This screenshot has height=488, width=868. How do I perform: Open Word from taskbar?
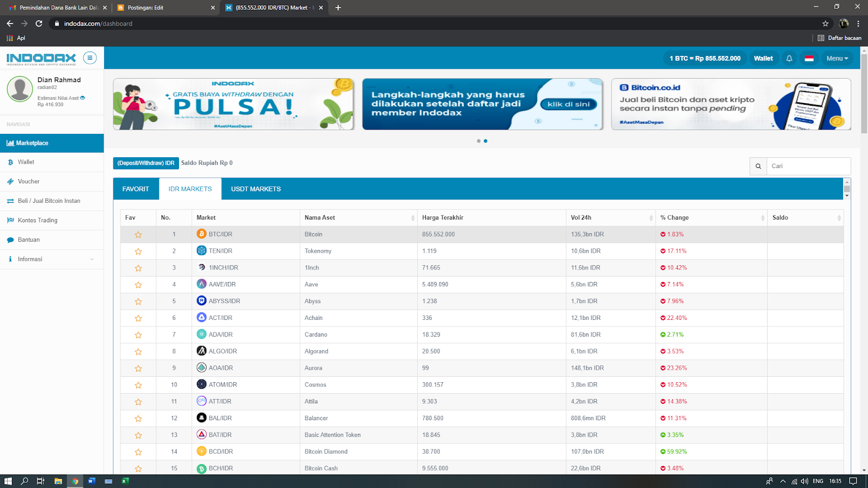click(92, 481)
